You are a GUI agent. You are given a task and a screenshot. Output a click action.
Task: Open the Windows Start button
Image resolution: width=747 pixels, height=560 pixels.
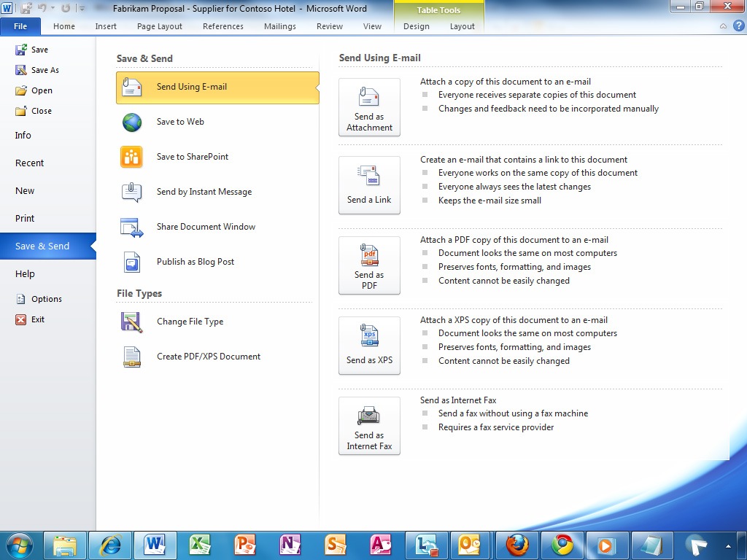[20, 545]
